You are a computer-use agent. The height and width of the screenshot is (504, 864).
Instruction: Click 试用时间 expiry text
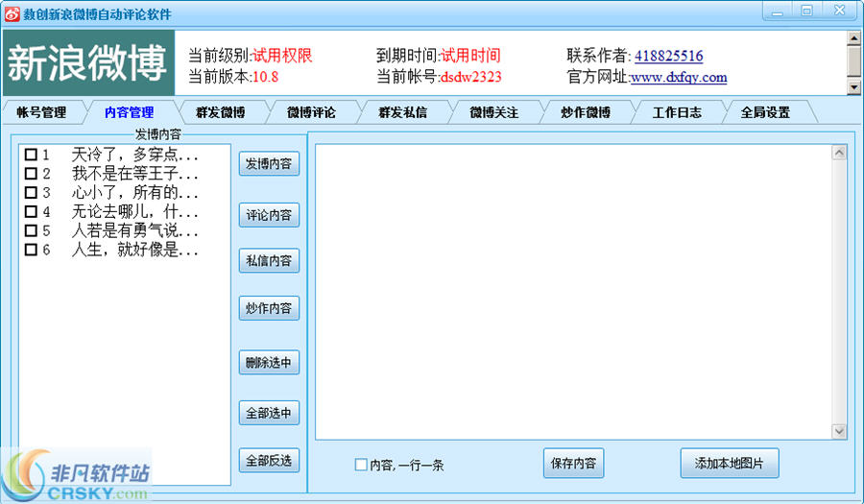pos(470,55)
